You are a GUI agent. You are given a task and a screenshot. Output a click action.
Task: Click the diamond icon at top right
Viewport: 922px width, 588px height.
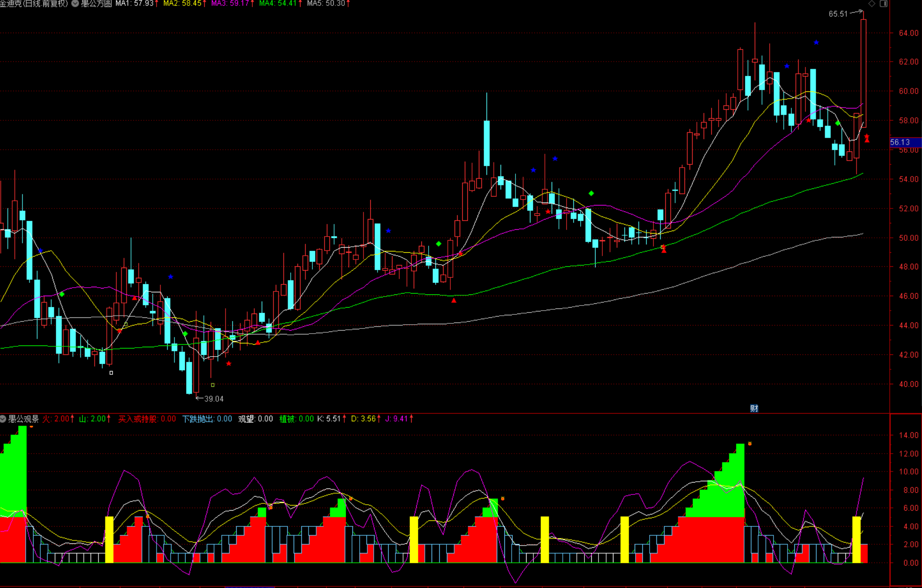872,3
